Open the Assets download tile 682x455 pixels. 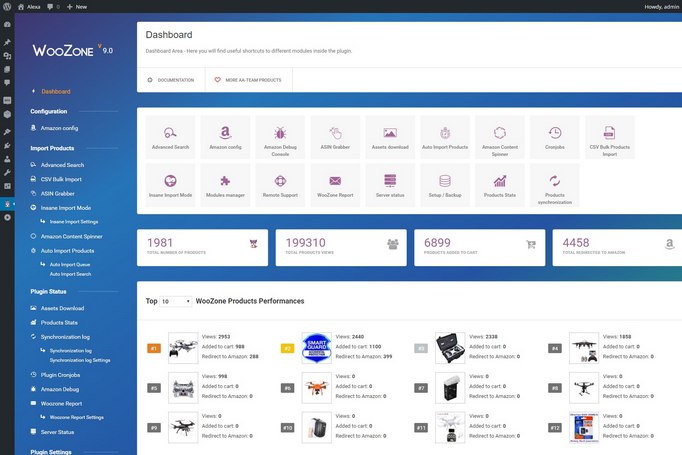tap(390, 137)
